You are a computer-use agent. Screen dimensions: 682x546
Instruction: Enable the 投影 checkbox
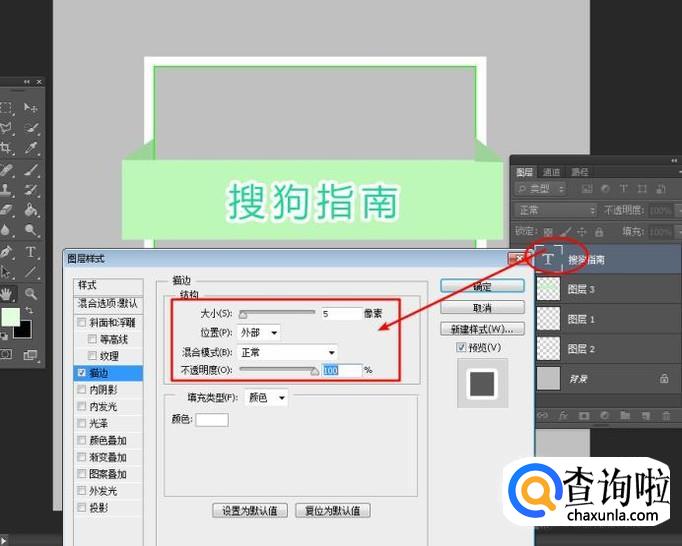pos(81,507)
